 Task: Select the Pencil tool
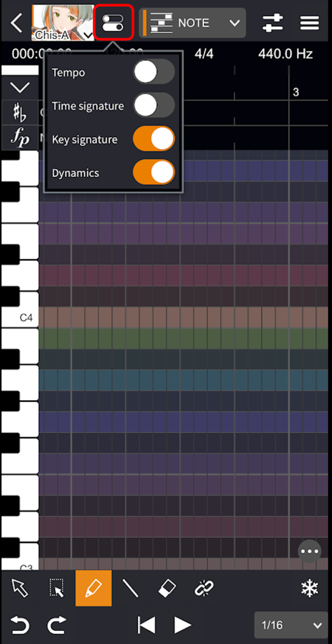coord(94,588)
